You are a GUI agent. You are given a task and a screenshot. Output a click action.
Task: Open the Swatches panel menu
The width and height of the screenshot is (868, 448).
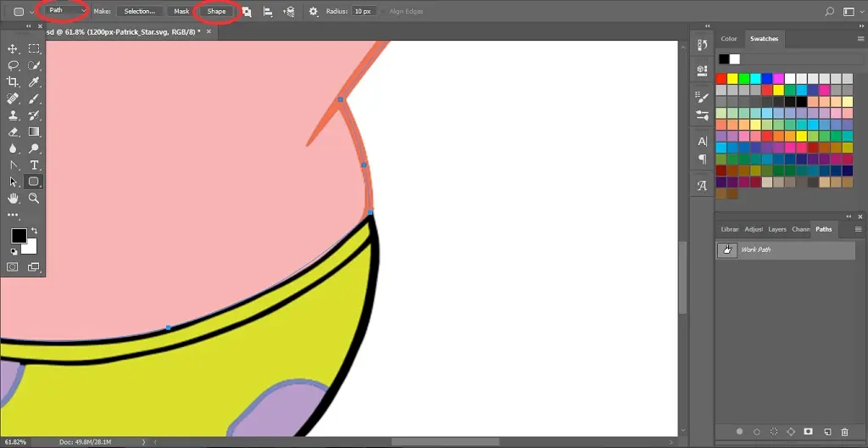[x=860, y=39]
